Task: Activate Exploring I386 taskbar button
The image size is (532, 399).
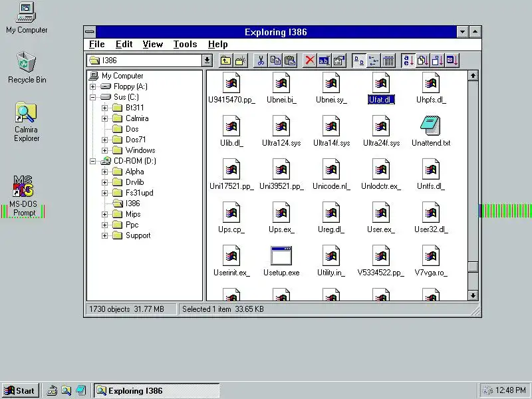Action: pos(156,391)
